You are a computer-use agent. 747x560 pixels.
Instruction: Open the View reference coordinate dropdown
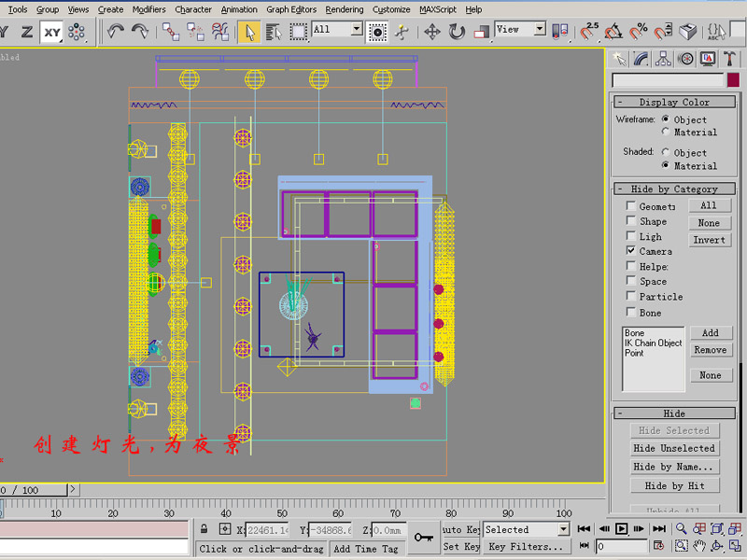[x=539, y=30]
